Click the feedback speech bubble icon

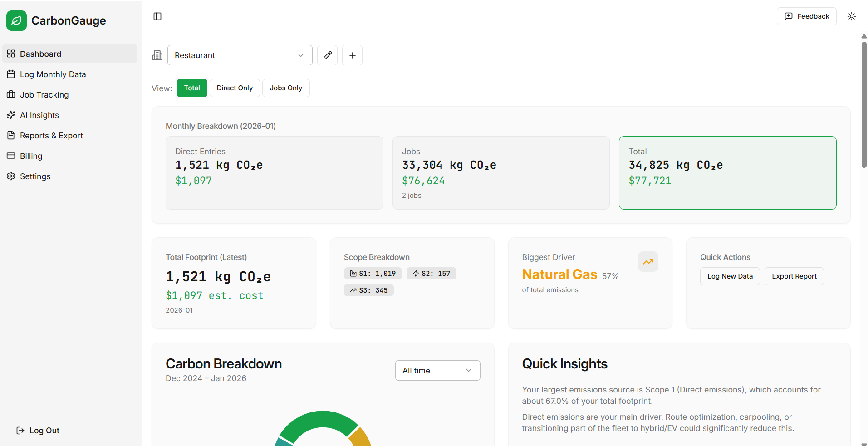(x=789, y=16)
